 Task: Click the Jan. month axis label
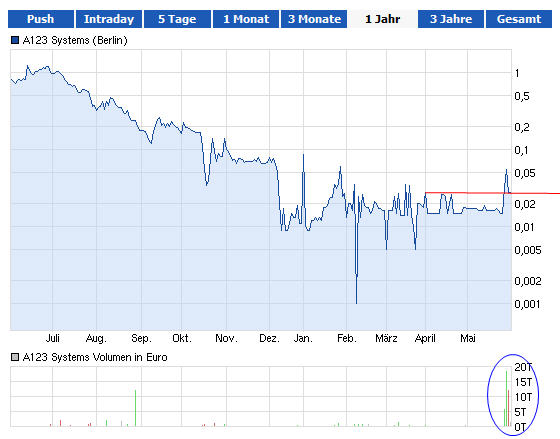point(303,338)
